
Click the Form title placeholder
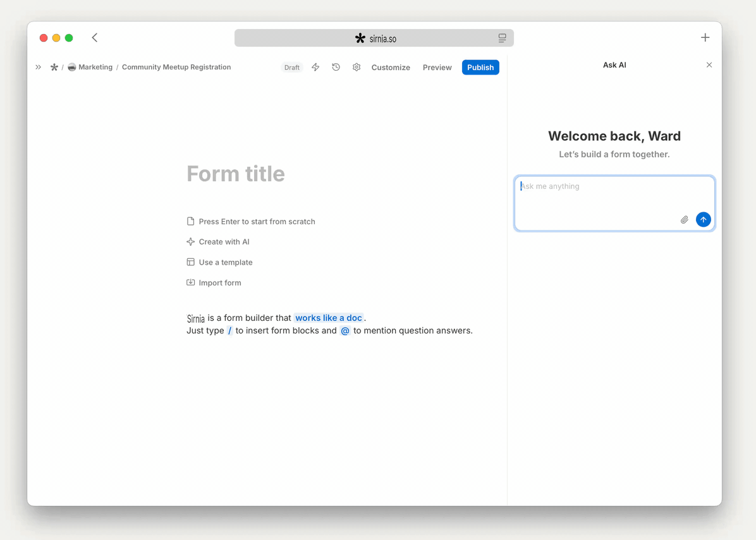tap(236, 174)
